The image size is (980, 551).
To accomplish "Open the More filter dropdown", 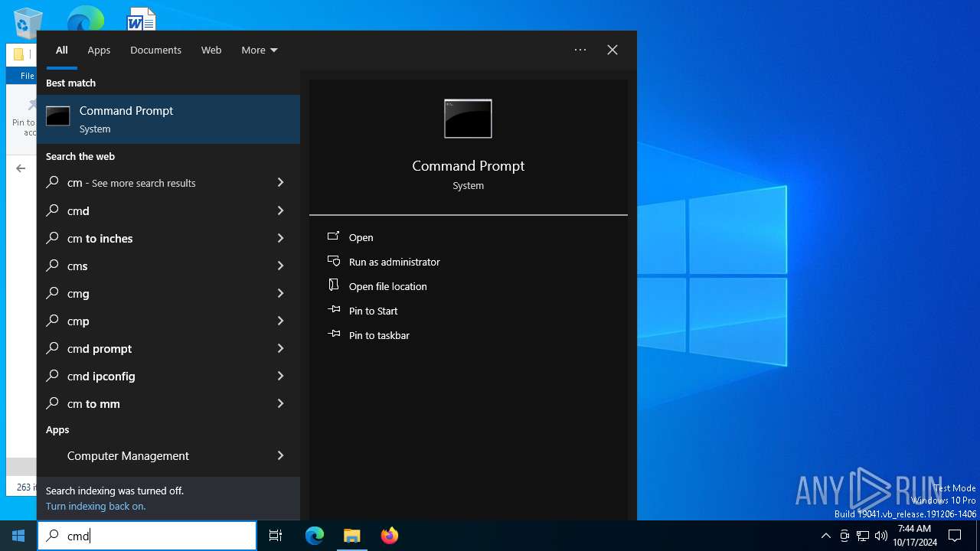I will (x=259, y=50).
